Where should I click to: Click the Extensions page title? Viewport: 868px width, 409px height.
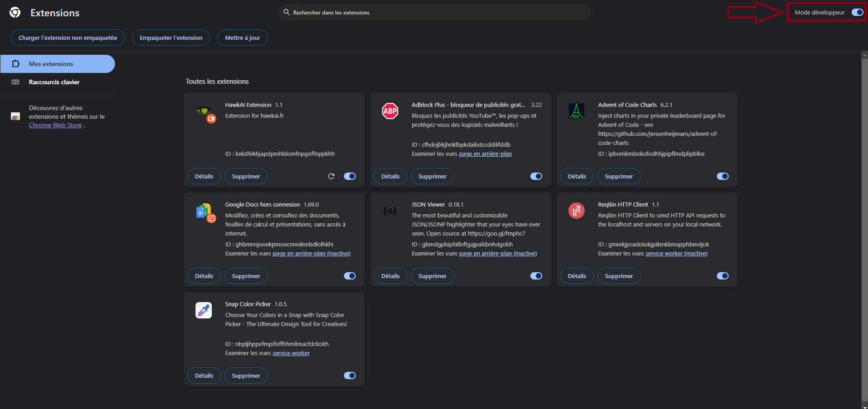(55, 13)
